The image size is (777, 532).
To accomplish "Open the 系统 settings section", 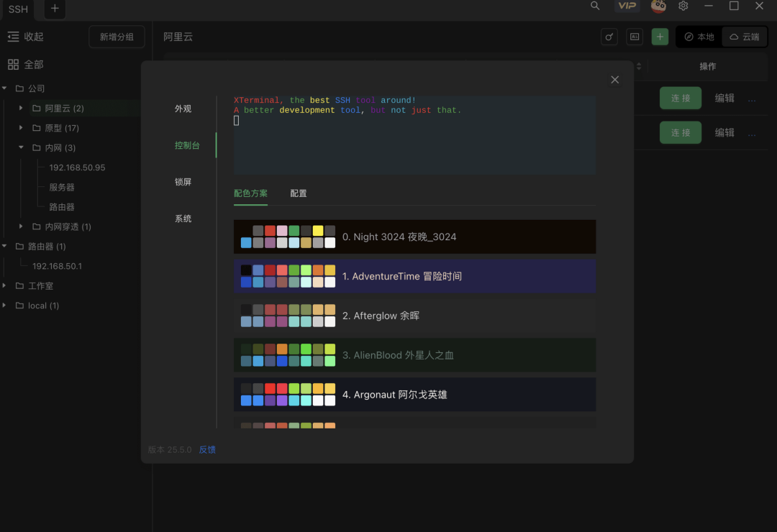I will 183,219.
